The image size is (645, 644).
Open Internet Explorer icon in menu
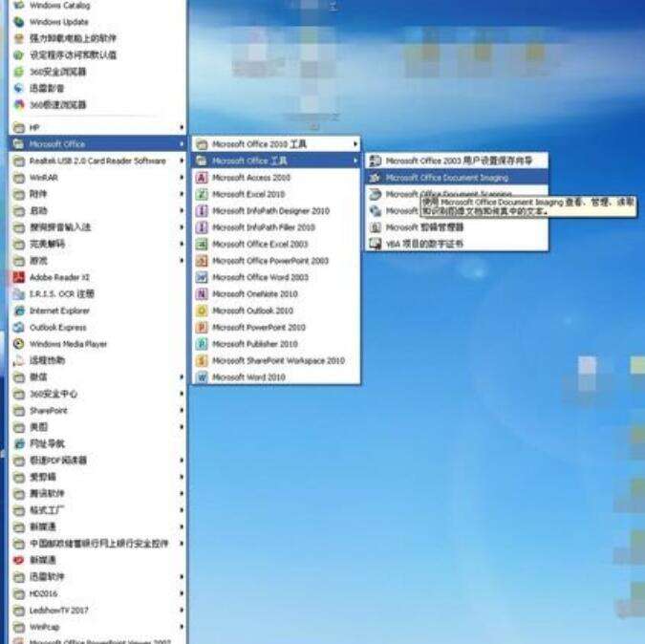(18, 311)
